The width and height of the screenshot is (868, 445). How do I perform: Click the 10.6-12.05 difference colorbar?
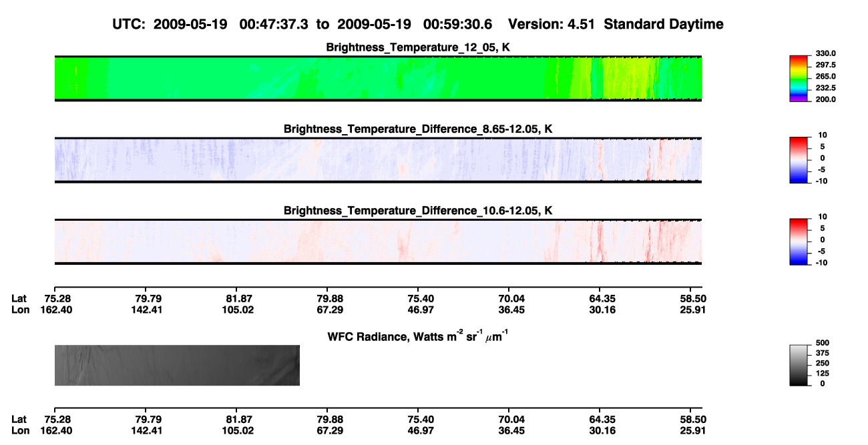(799, 240)
